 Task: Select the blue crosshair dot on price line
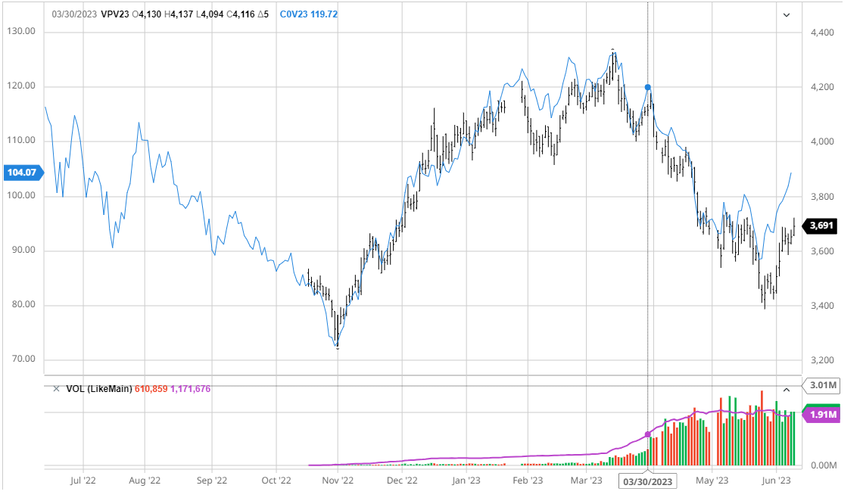coord(647,88)
